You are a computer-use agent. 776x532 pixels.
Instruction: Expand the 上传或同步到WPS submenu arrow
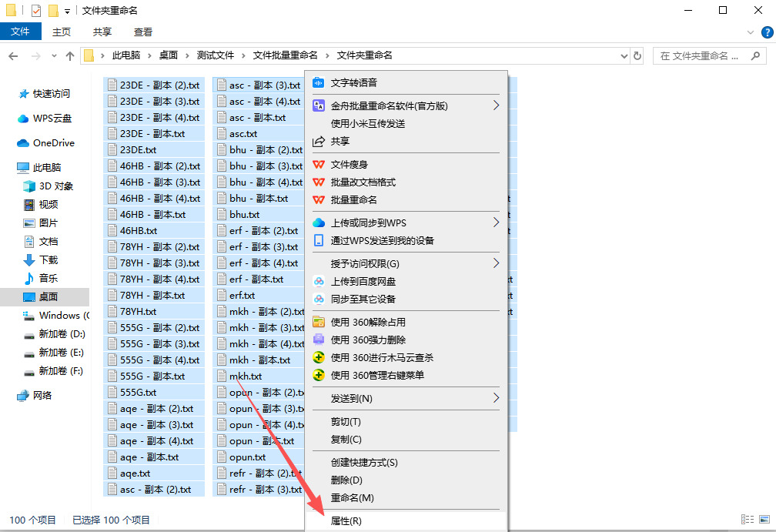(496, 223)
